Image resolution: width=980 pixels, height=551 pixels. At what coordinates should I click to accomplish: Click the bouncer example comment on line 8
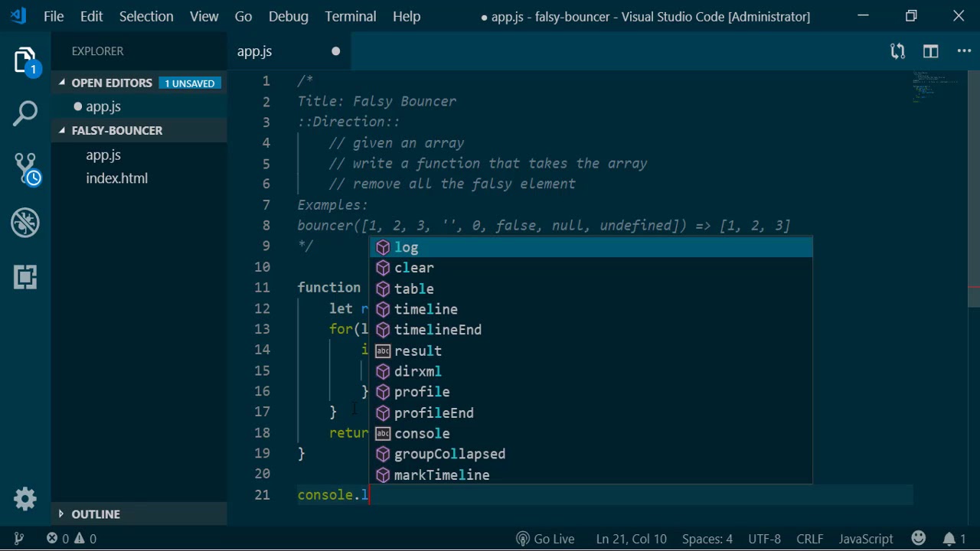[x=544, y=226]
